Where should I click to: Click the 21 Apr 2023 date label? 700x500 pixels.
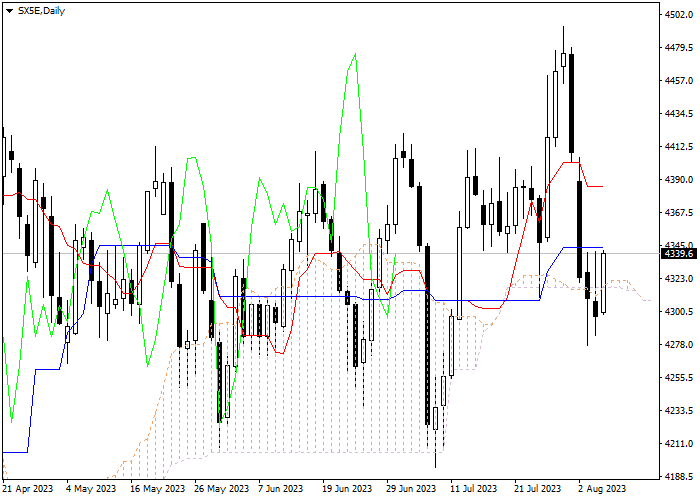28,488
